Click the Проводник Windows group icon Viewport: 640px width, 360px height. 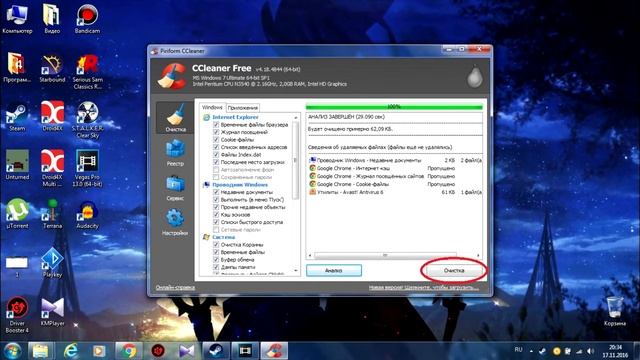(x=207, y=185)
